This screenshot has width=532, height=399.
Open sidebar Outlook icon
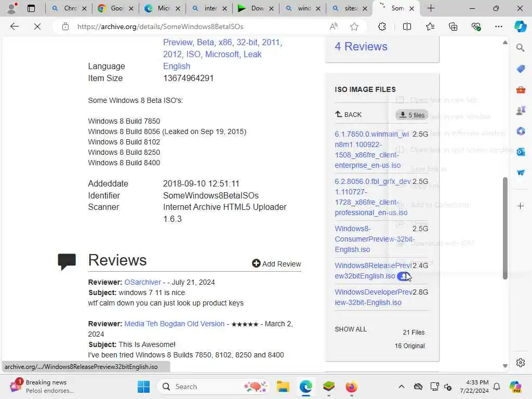point(521,152)
